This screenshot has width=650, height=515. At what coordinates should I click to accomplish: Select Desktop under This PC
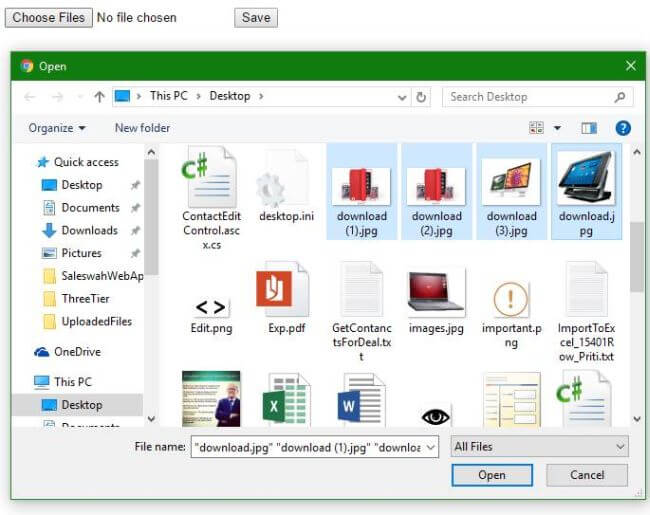(79, 405)
